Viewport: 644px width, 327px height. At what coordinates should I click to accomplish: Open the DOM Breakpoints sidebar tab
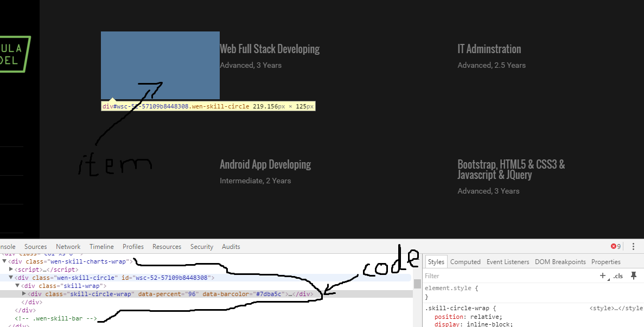(x=560, y=262)
